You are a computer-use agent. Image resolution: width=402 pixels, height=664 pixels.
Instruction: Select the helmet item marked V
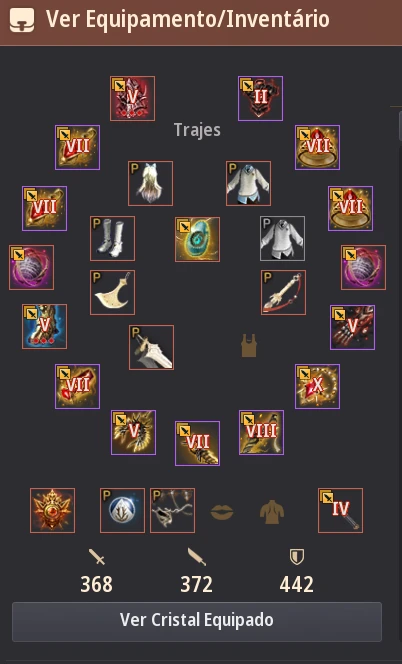click(133, 99)
